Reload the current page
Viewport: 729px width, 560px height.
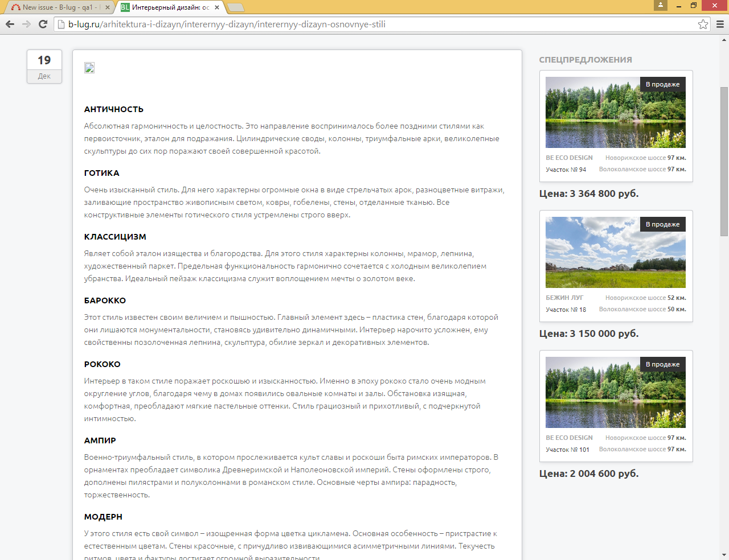(43, 24)
